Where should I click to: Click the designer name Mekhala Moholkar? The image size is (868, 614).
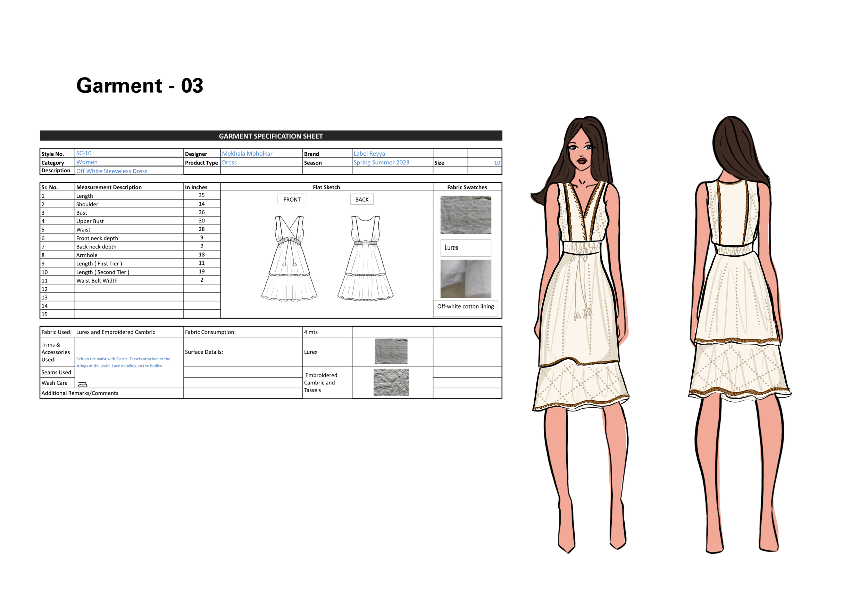[x=247, y=154]
